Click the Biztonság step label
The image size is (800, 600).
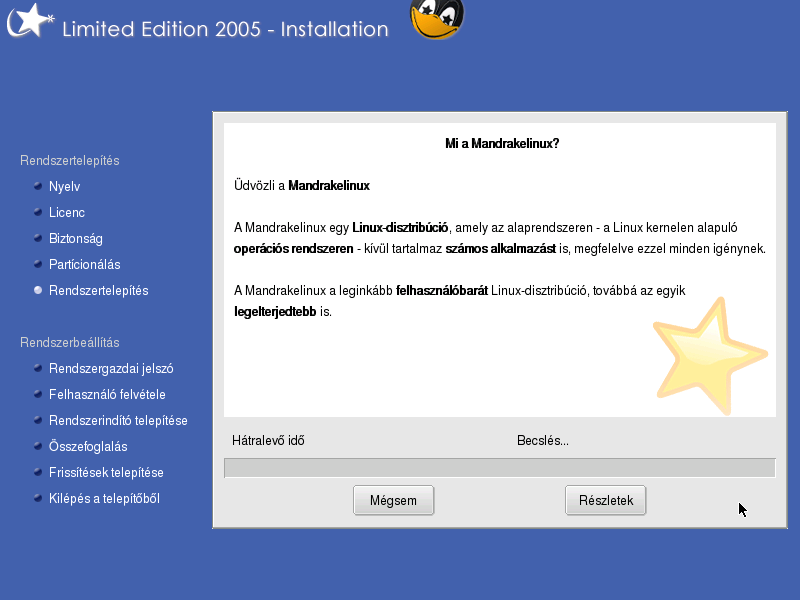[x=76, y=239]
